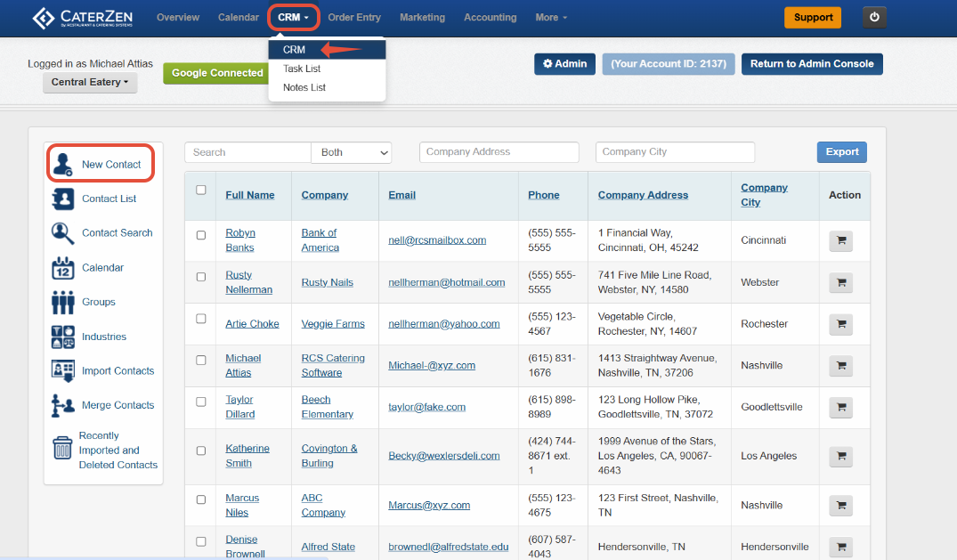
Task: Check the box for Marcus Niles
Action: click(x=201, y=499)
